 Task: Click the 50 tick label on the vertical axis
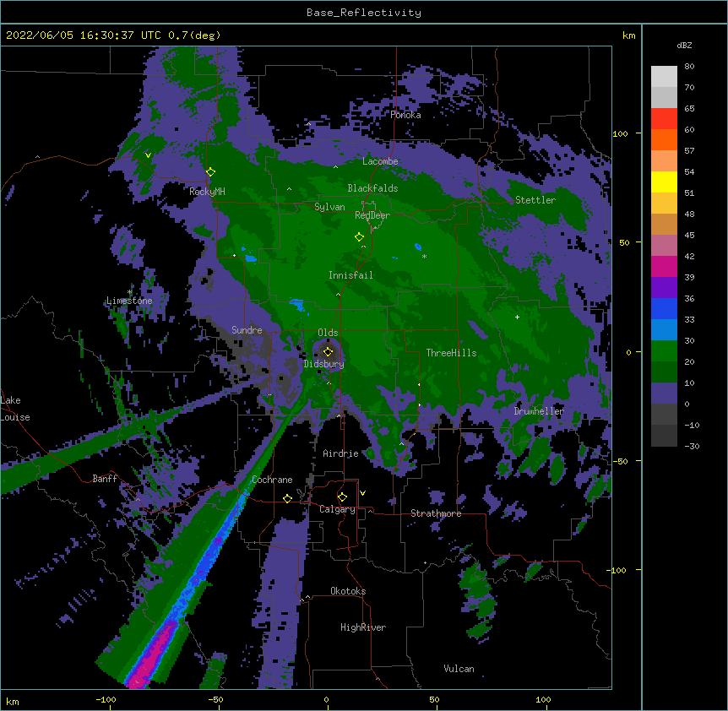(x=624, y=243)
